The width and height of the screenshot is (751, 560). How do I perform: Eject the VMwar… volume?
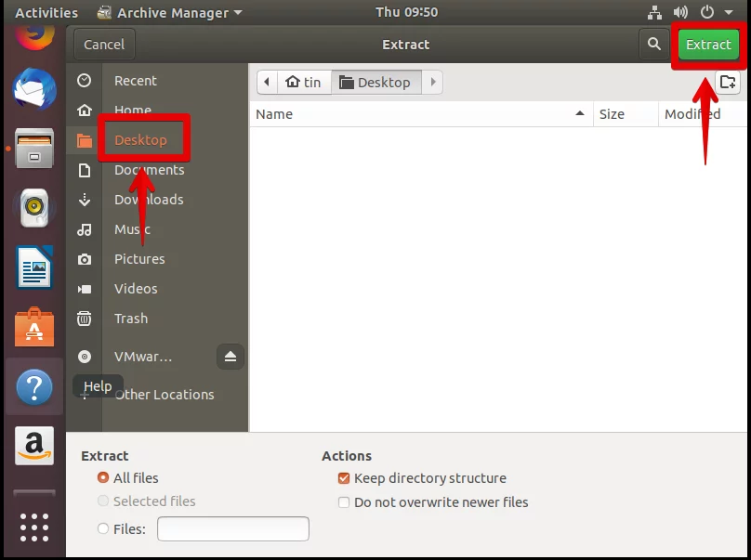tap(231, 357)
